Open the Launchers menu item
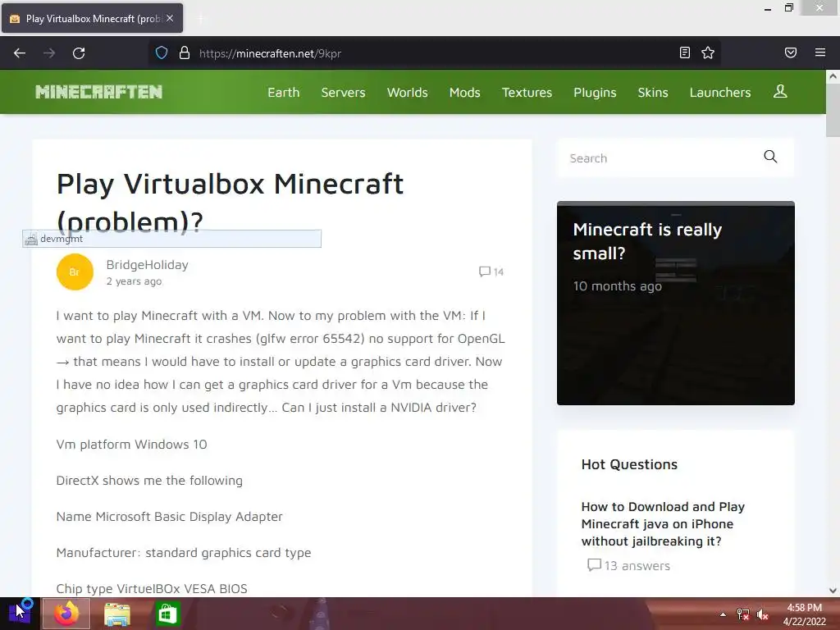This screenshot has height=630, width=840. pos(720,92)
